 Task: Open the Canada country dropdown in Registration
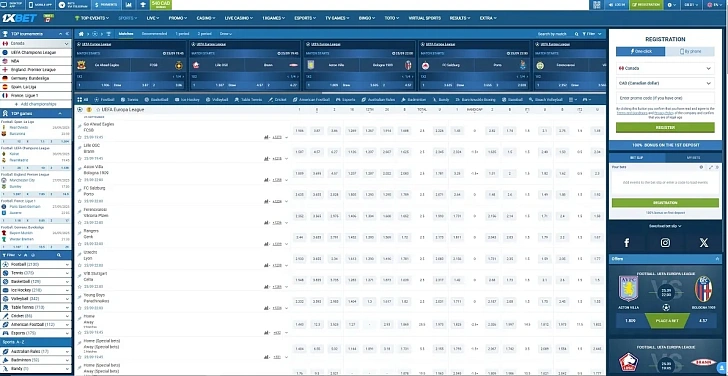(665, 68)
